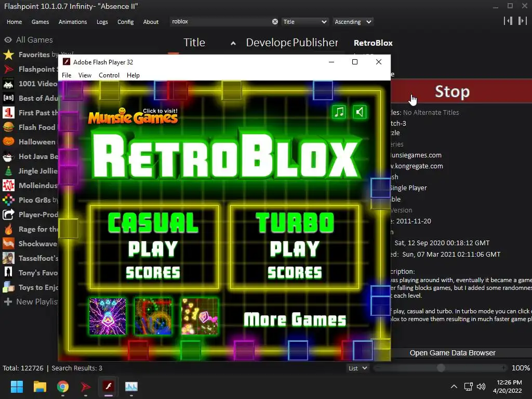Open the Flash Food burger playlist icon
This screenshot has width=532, height=399.
[8, 127]
